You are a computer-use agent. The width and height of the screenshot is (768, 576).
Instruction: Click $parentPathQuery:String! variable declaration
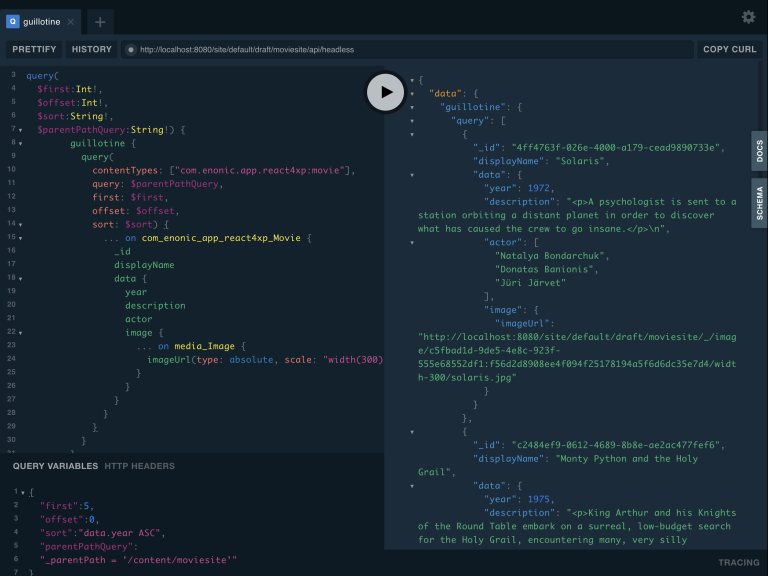(x=105, y=130)
